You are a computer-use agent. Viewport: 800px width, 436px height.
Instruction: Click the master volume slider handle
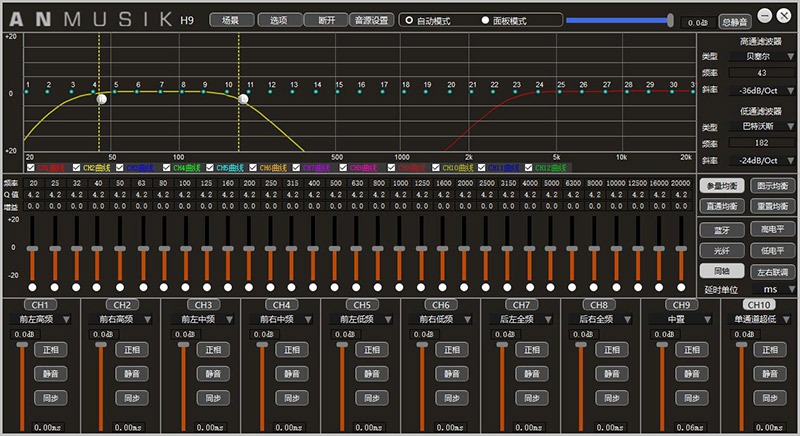[671, 19]
